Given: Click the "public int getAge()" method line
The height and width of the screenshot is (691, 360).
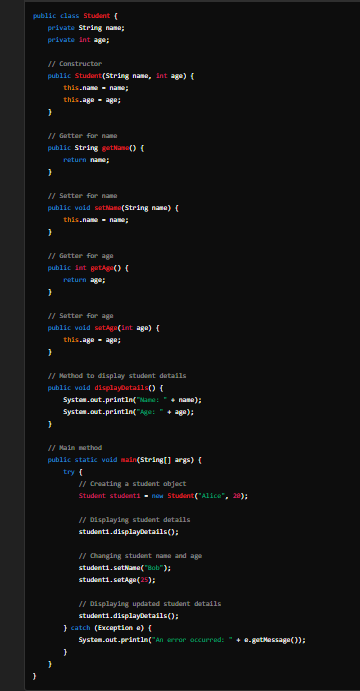Looking at the screenshot, I should click(x=88, y=267).
